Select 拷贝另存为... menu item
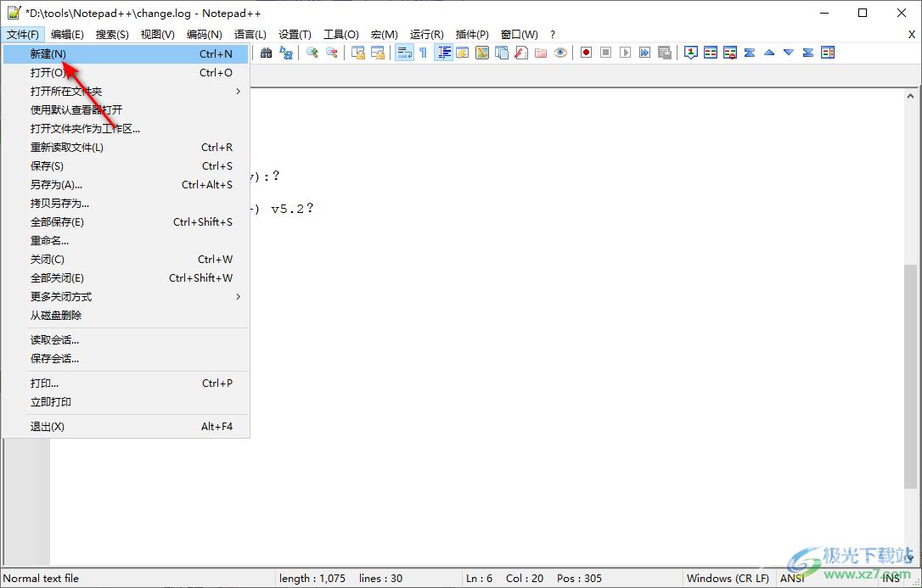The image size is (922, 588). click(126, 204)
